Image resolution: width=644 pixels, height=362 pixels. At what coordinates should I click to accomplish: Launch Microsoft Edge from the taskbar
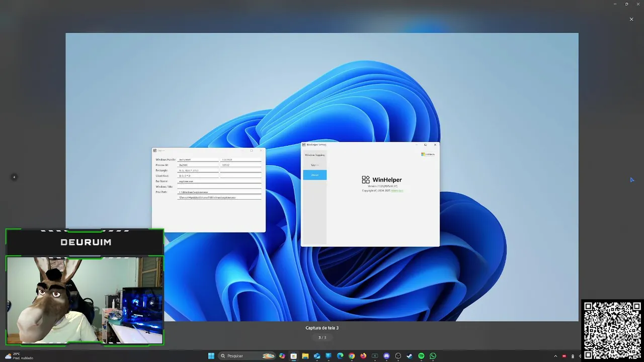(340, 356)
